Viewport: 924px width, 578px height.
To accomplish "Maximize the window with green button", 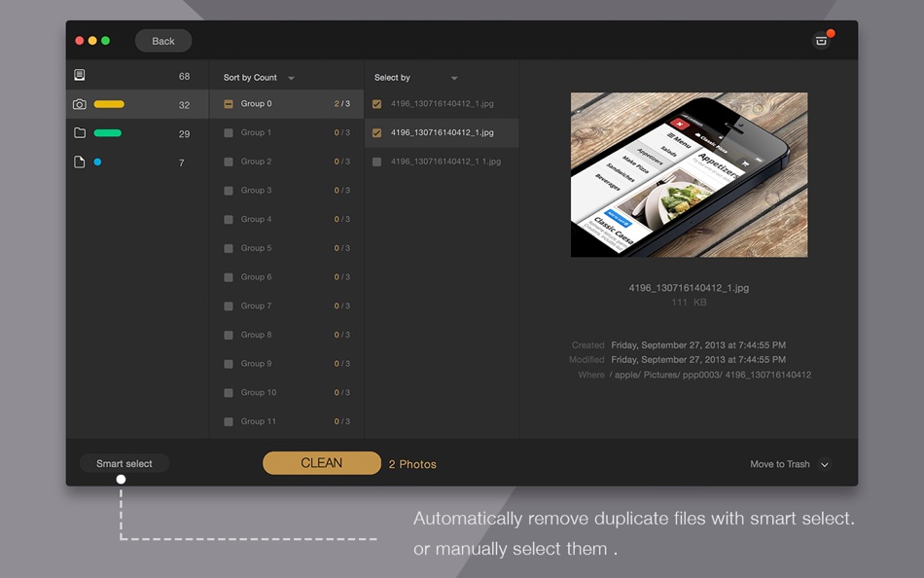I will 105,41.
